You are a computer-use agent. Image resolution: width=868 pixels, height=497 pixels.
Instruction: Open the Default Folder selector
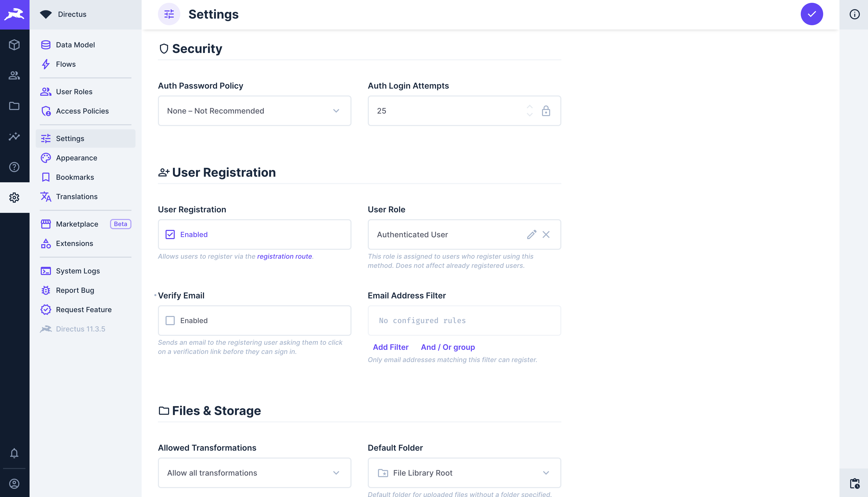point(464,472)
